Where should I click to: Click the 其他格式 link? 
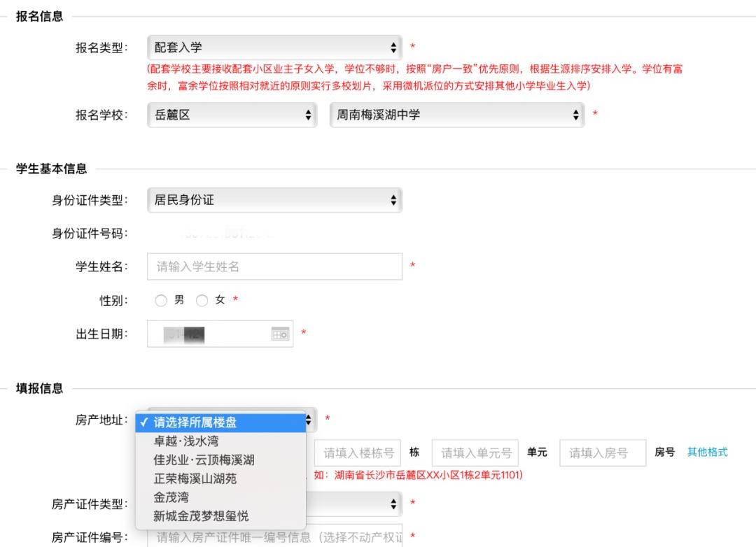pos(707,453)
